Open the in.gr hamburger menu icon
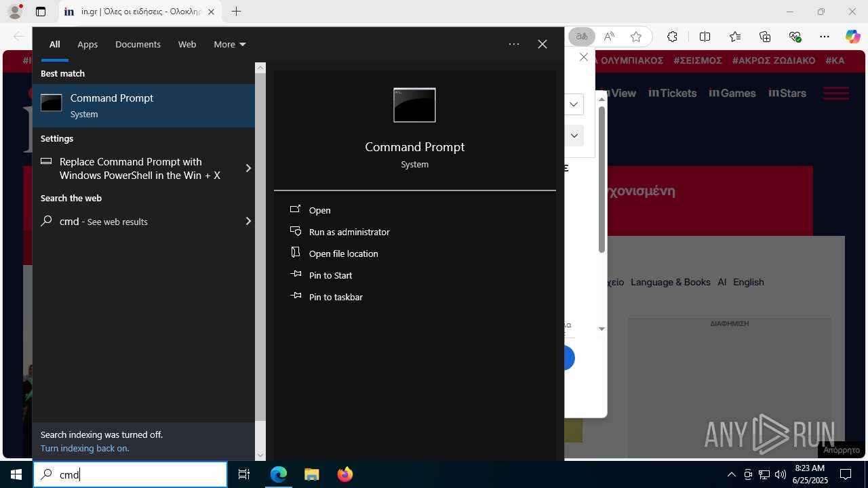 [x=835, y=93]
